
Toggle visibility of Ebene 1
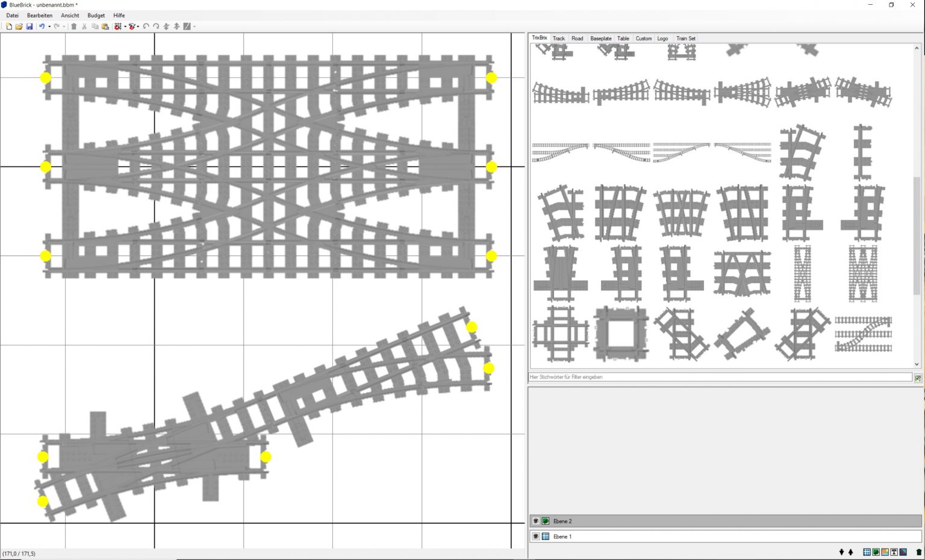536,536
